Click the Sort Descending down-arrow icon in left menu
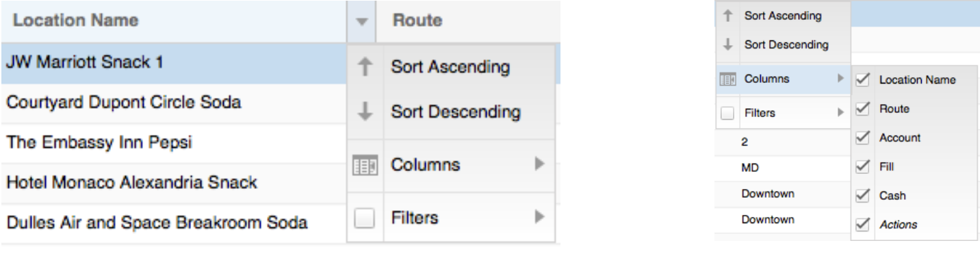The width and height of the screenshot is (980, 256). click(x=365, y=112)
